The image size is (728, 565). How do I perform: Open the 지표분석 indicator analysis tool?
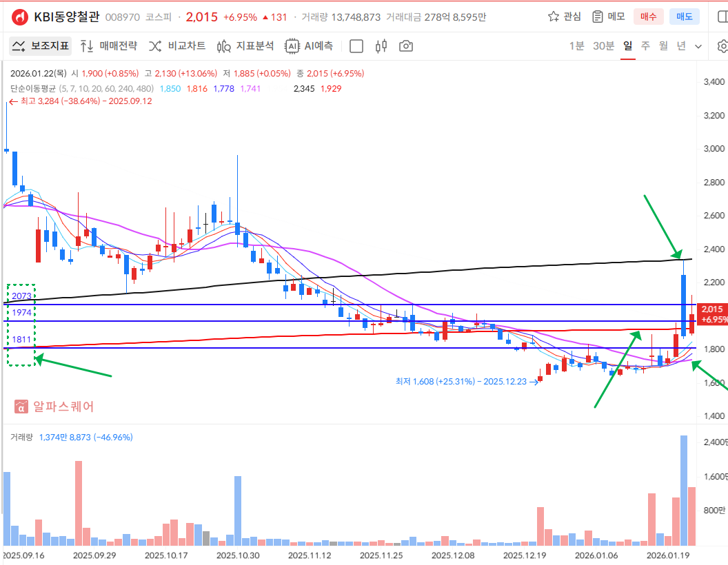[245, 46]
